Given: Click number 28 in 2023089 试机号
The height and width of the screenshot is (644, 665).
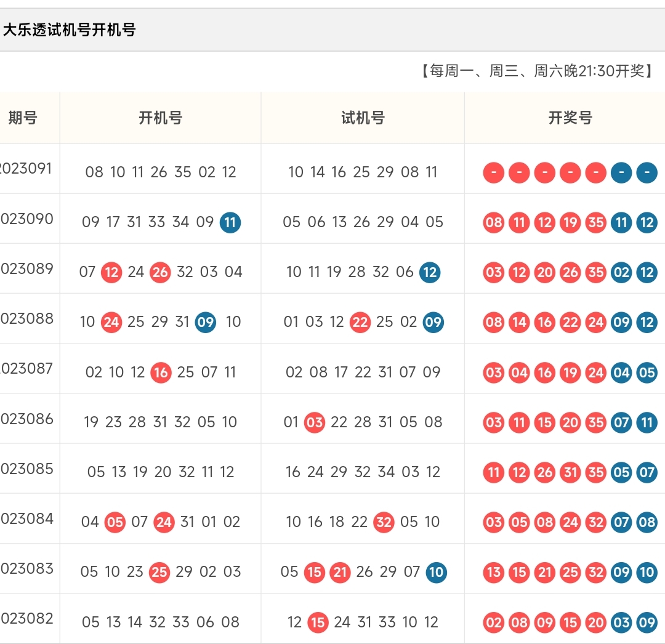Looking at the screenshot, I should click(x=357, y=272).
